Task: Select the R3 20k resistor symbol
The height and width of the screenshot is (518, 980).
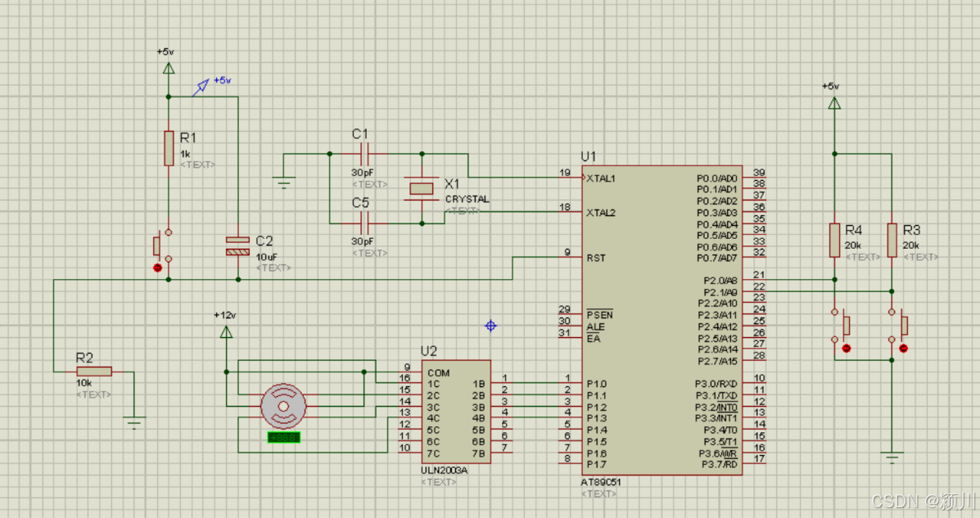Action: (x=892, y=240)
